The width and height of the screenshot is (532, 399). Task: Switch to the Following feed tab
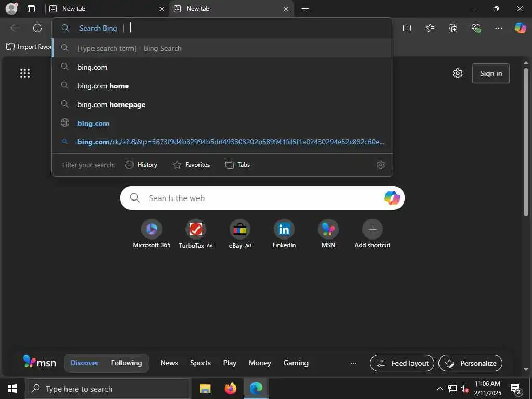pyautogui.click(x=126, y=363)
